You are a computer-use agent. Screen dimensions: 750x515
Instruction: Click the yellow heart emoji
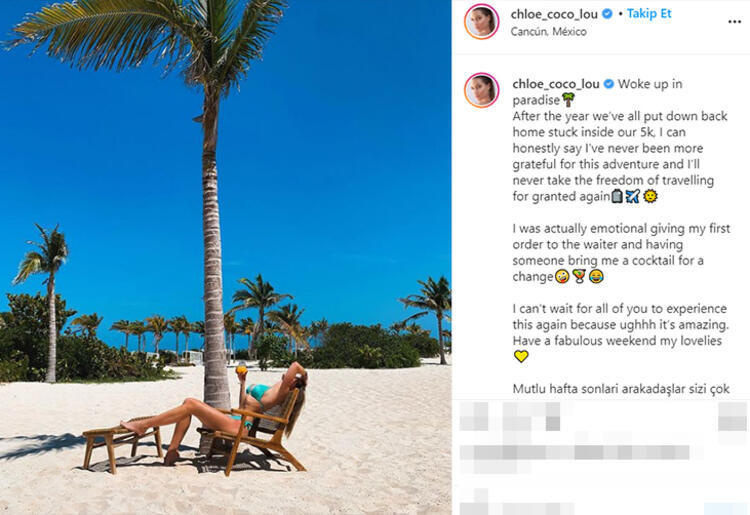[521, 356]
